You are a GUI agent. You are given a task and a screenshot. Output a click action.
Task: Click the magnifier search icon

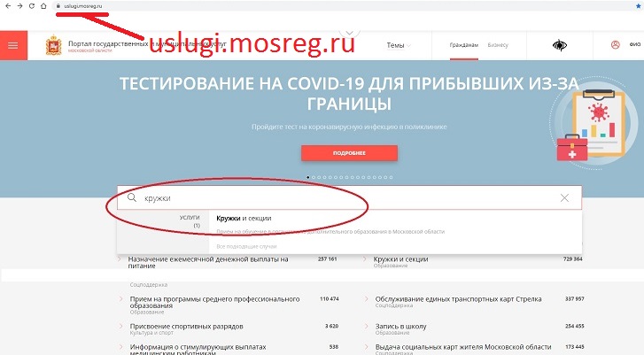tap(131, 197)
